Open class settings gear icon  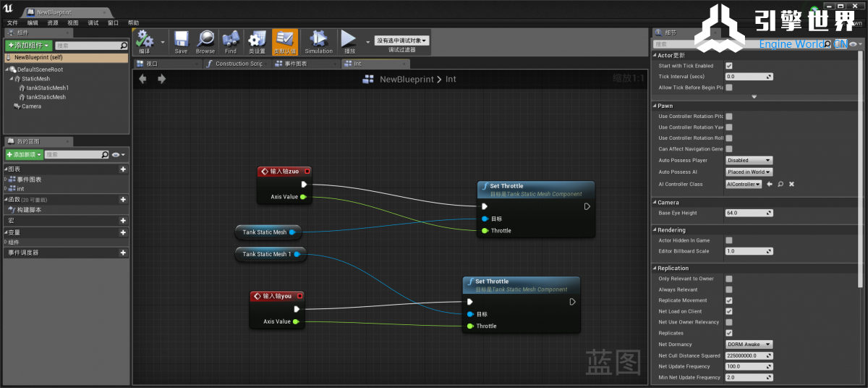click(257, 39)
